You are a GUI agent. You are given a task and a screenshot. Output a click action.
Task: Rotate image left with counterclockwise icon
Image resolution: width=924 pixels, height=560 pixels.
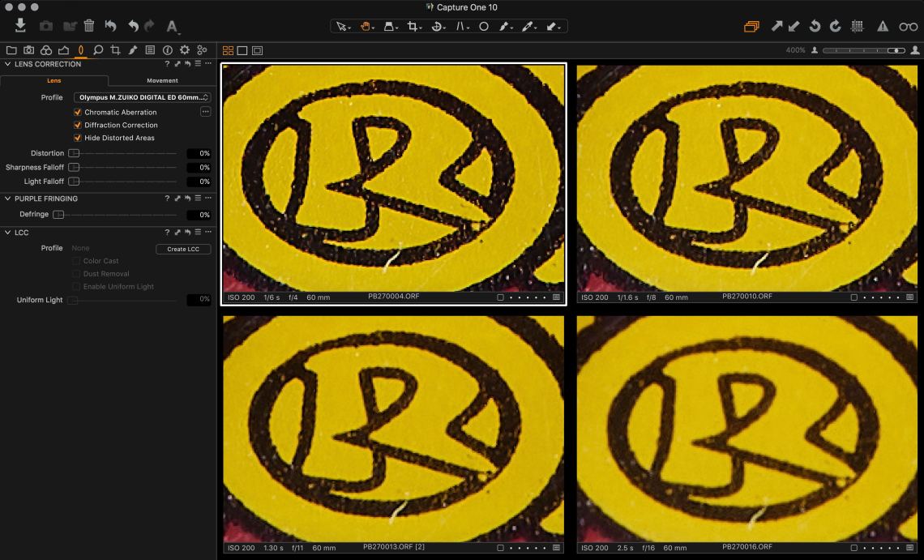pyautogui.click(x=815, y=26)
